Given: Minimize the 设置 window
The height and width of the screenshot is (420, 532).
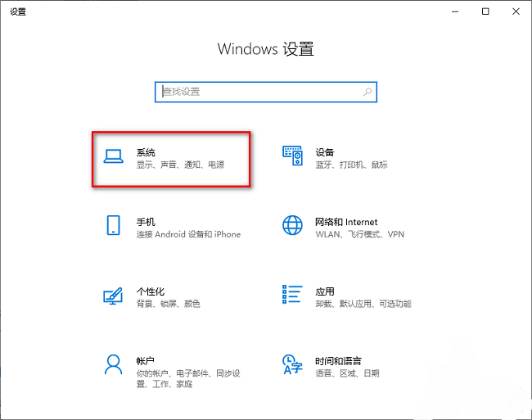Looking at the screenshot, I should [455, 11].
